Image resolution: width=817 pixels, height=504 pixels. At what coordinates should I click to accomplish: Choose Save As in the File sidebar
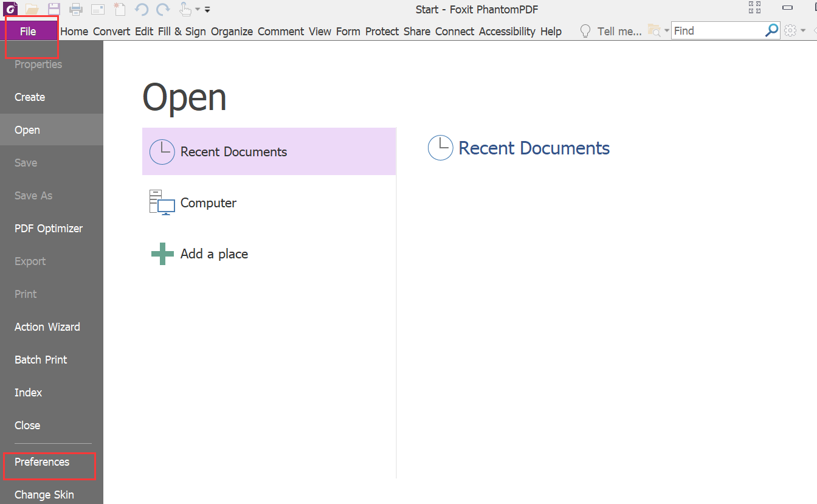pyautogui.click(x=33, y=196)
